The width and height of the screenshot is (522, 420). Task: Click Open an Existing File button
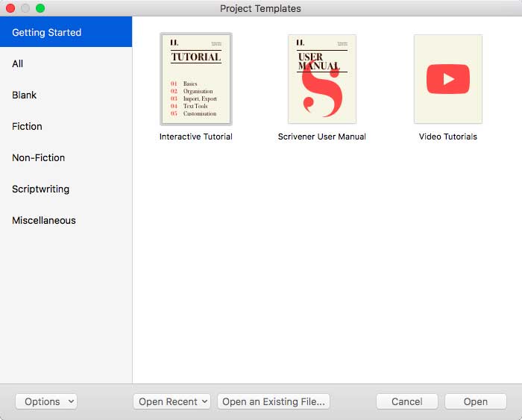(x=274, y=401)
